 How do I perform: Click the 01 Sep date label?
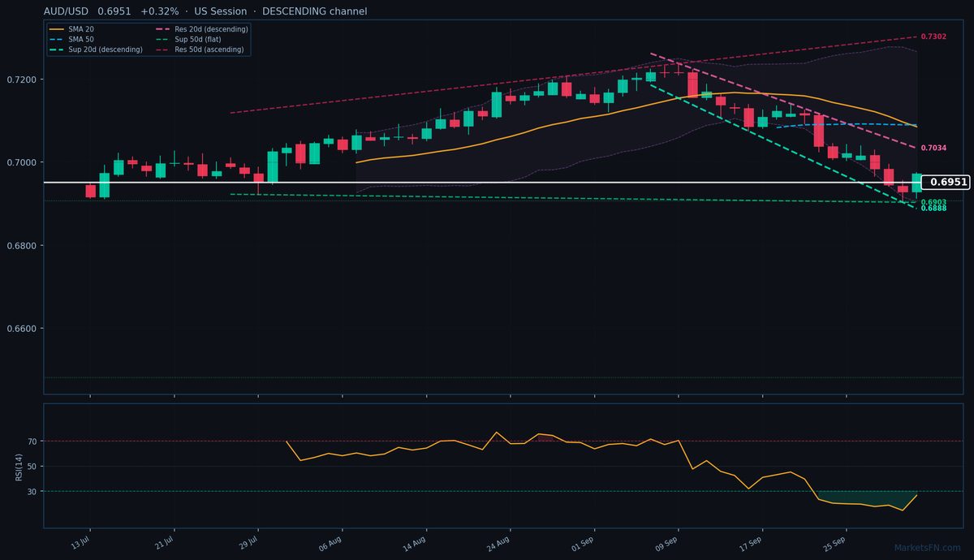[x=582, y=543]
